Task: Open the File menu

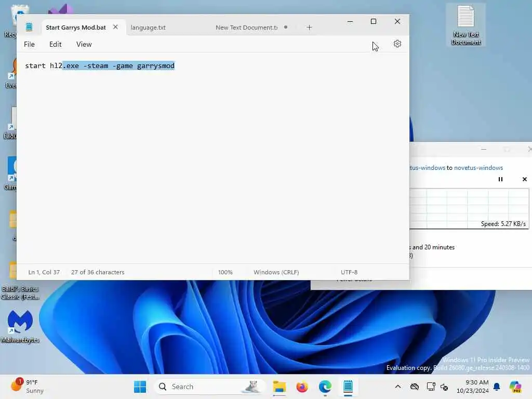Action: pos(29,45)
